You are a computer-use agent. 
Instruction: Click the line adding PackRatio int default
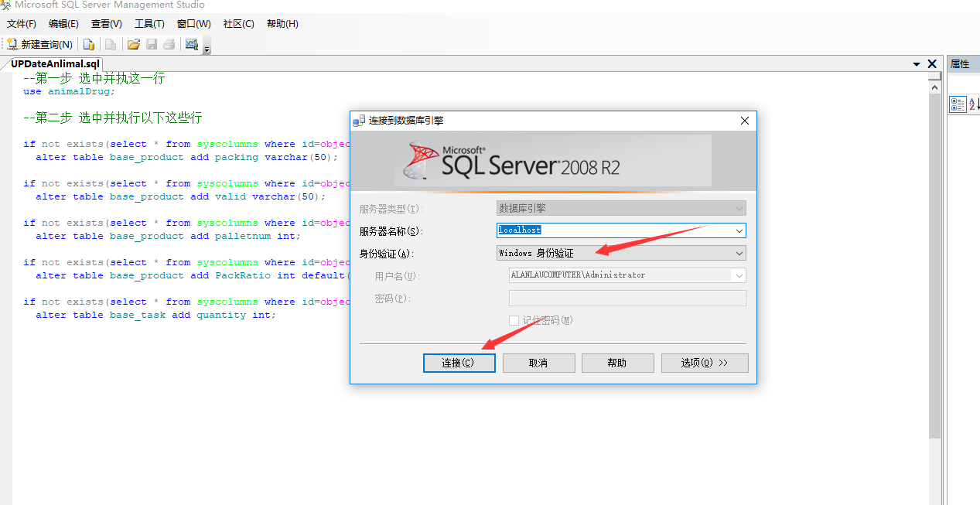[193, 275]
